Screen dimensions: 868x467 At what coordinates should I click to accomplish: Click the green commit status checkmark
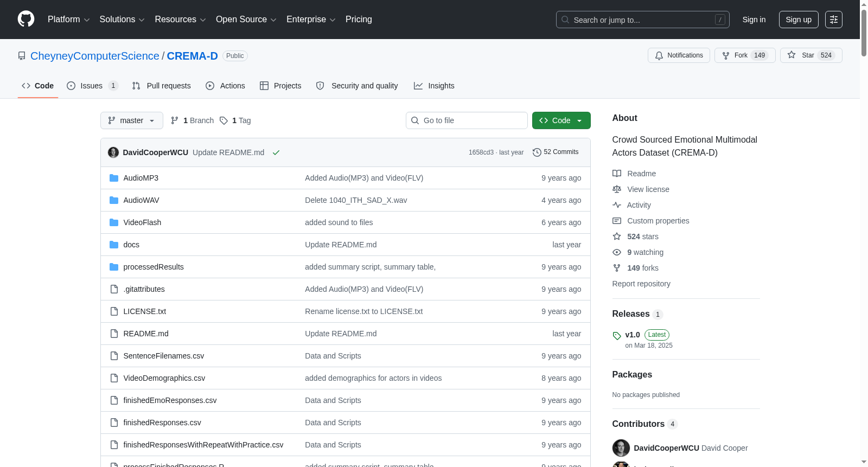[276, 152]
